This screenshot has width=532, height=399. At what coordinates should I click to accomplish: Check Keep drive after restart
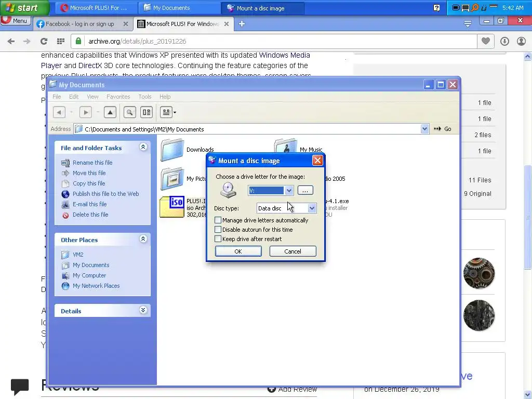coord(218,239)
